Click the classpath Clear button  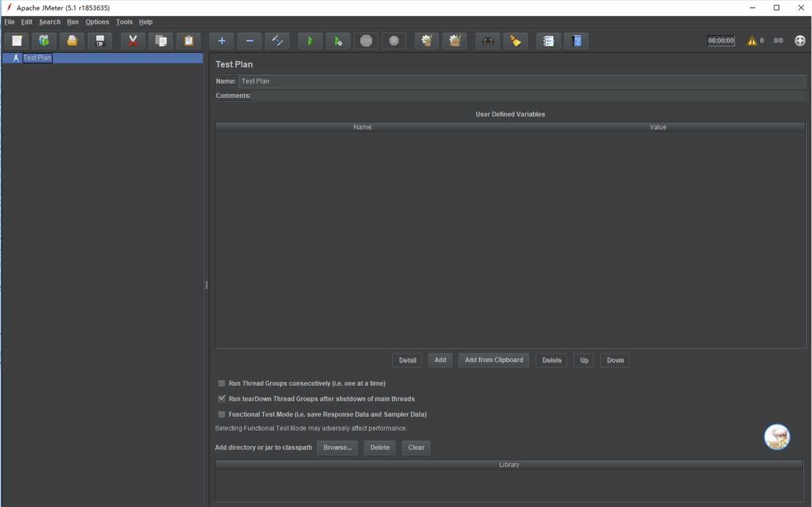coord(416,448)
